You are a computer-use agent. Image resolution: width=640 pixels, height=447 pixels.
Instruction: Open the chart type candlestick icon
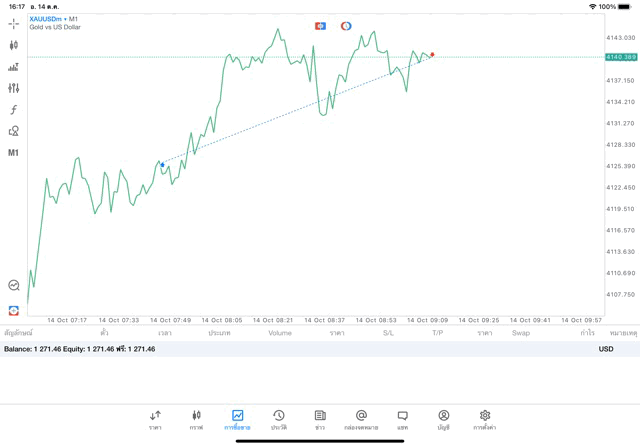[x=13, y=45]
